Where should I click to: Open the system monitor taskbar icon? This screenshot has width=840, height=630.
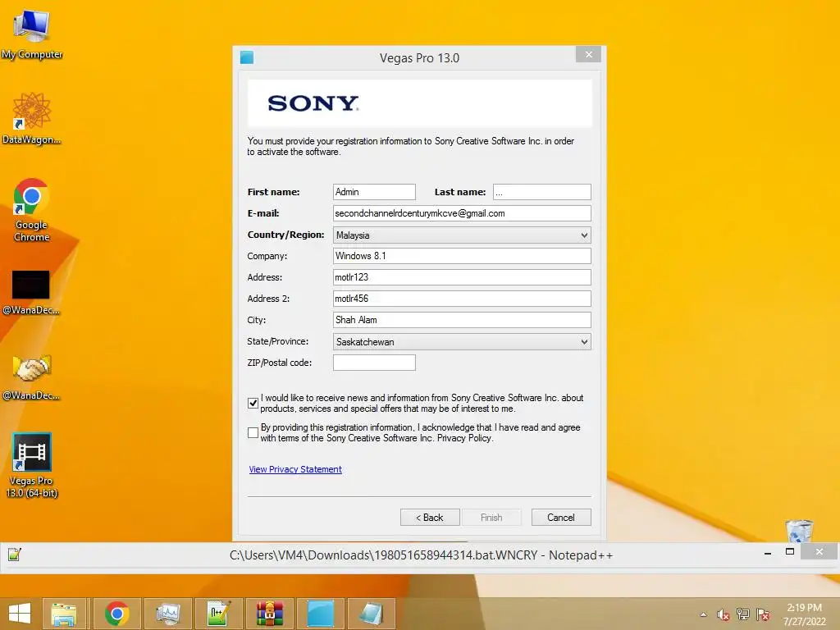tap(167, 614)
